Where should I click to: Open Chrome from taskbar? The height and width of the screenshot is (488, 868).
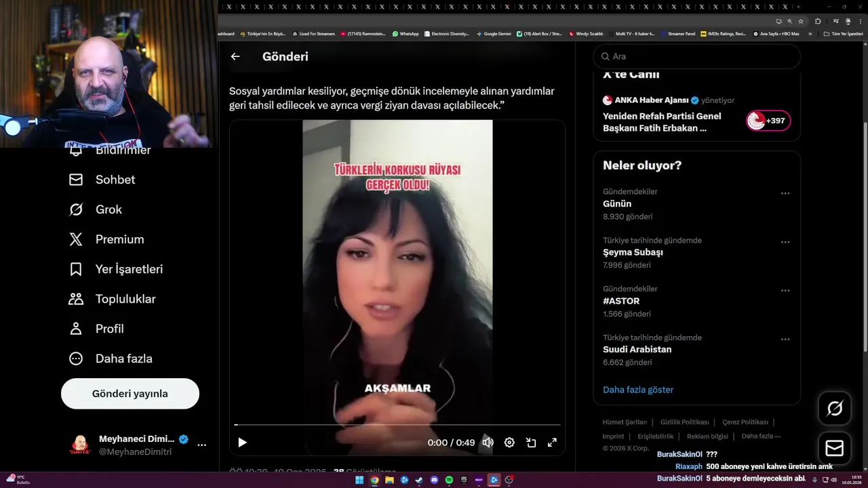(374, 480)
